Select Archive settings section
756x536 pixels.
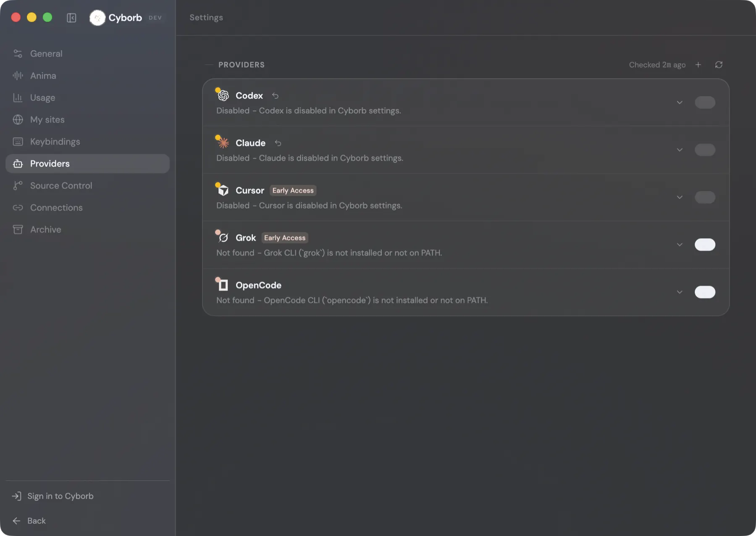(87, 229)
